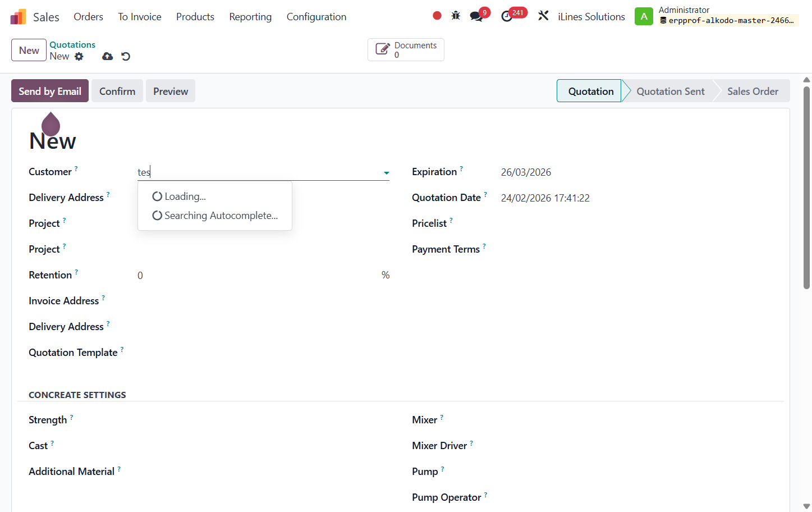The width and height of the screenshot is (812, 512).
Task: Click the vertical scrollbar thumb
Action: point(806,187)
